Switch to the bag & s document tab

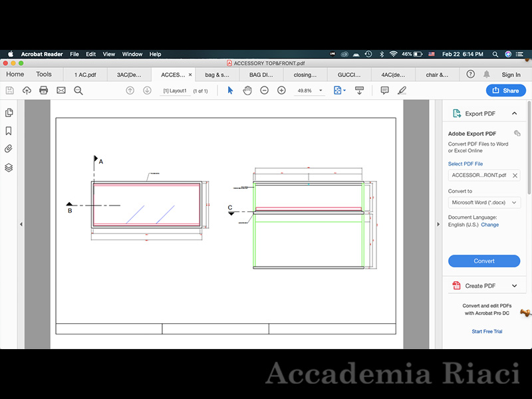[x=217, y=74]
